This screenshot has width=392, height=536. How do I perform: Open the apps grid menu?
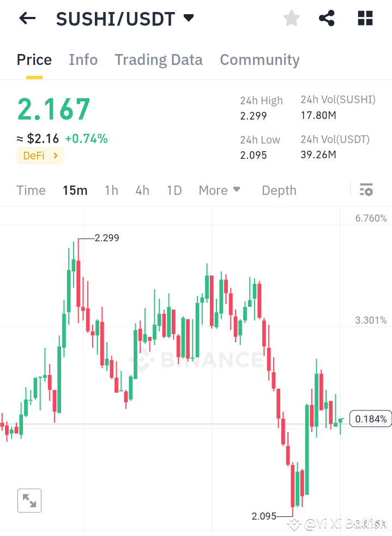(364, 18)
